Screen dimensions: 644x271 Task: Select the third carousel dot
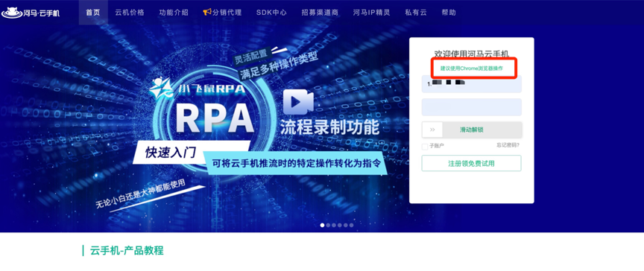point(334,225)
